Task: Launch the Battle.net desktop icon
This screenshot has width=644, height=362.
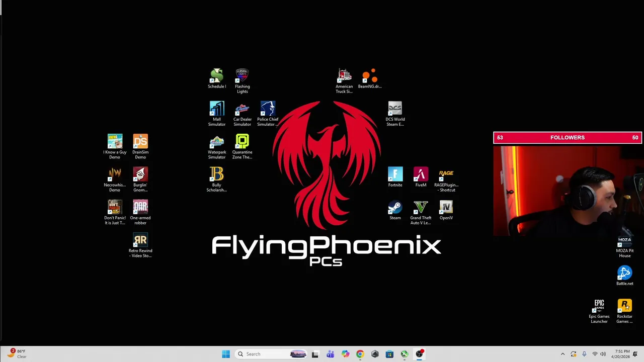Action: [624, 276]
